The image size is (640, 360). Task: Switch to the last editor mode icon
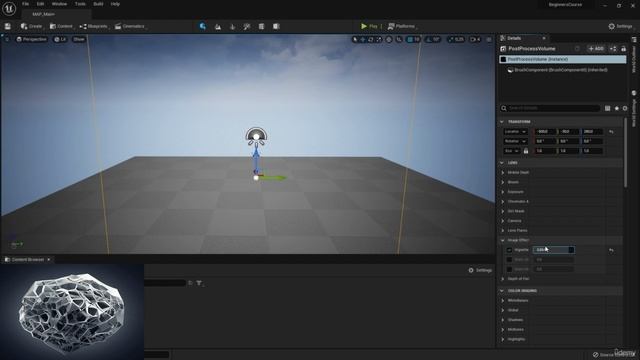point(276,27)
